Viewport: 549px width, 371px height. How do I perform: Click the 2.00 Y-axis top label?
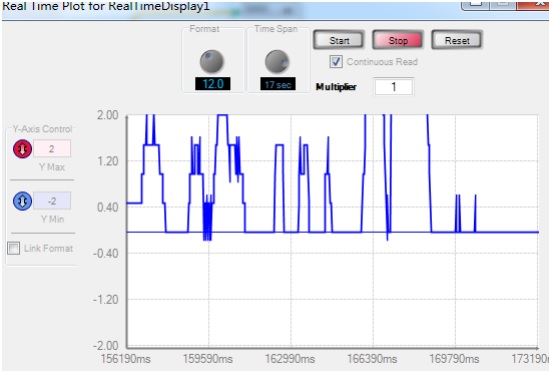[x=107, y=115]
